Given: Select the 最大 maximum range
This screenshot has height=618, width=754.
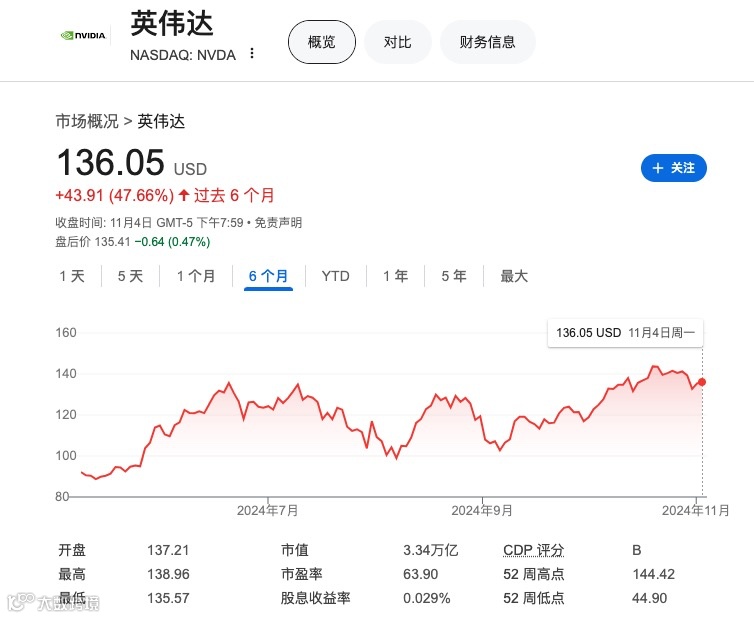Looking at the screenshot, I should (514, 276).
